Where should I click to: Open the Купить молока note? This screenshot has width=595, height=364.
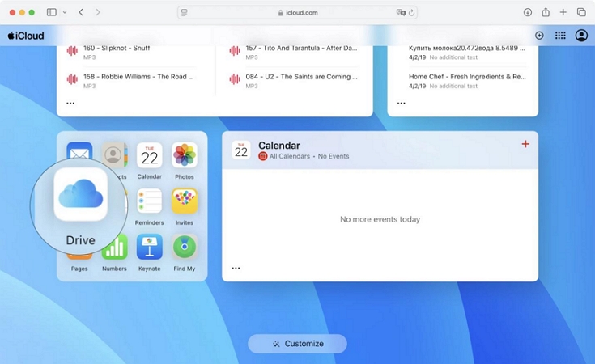tap(467, 53)
